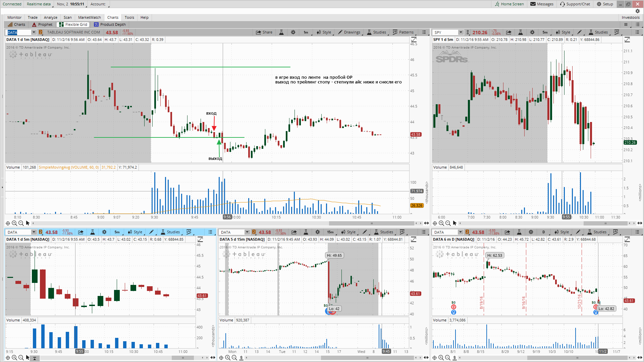This screenshot has height=362, width=644.
Task: Toggle the chain link icon beside the SPY symbol
Action: pos(468,32)
